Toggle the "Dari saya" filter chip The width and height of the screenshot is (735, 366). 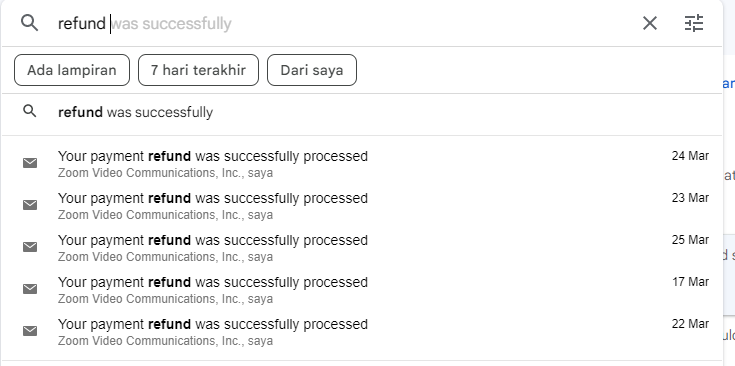[312, 70]
